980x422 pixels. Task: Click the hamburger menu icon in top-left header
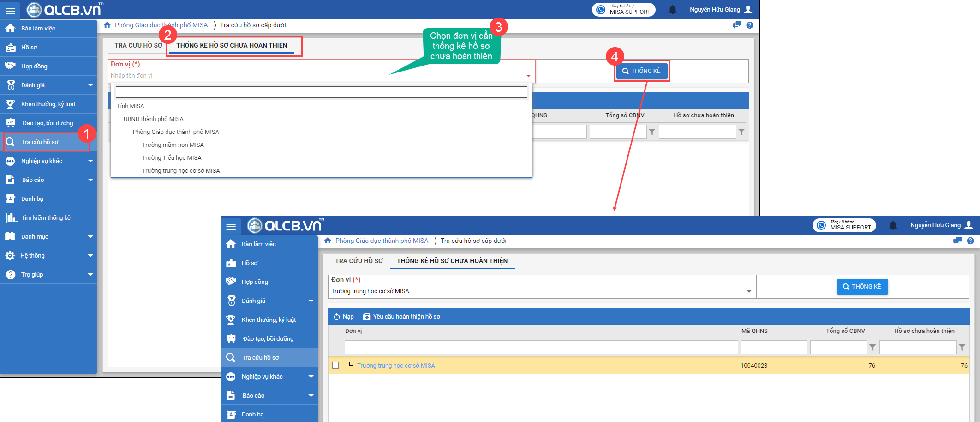pyautogui.click(x=10, y=10)
